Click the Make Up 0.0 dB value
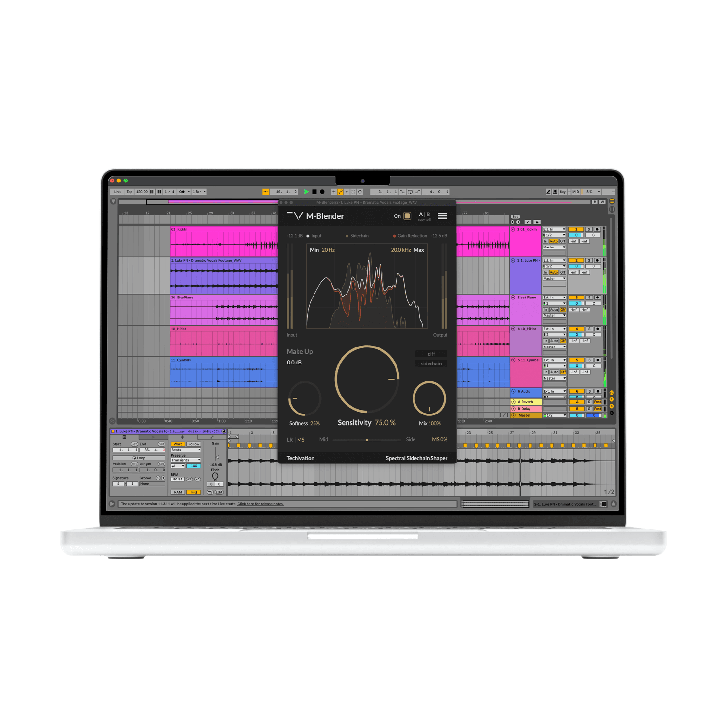Screen dimensions: 728x728 294,363
